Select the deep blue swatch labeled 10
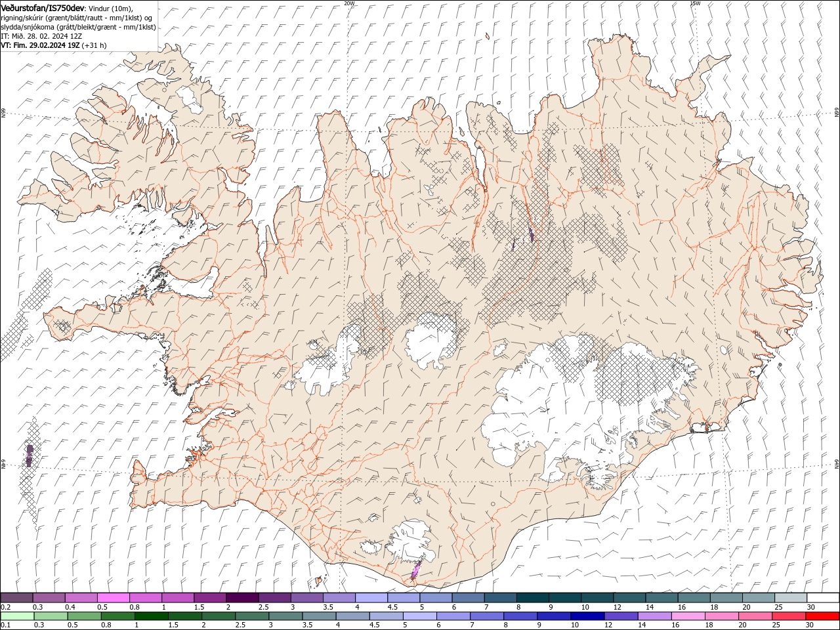The width and height of the screenshot is (840, 630). click(587, 616)
